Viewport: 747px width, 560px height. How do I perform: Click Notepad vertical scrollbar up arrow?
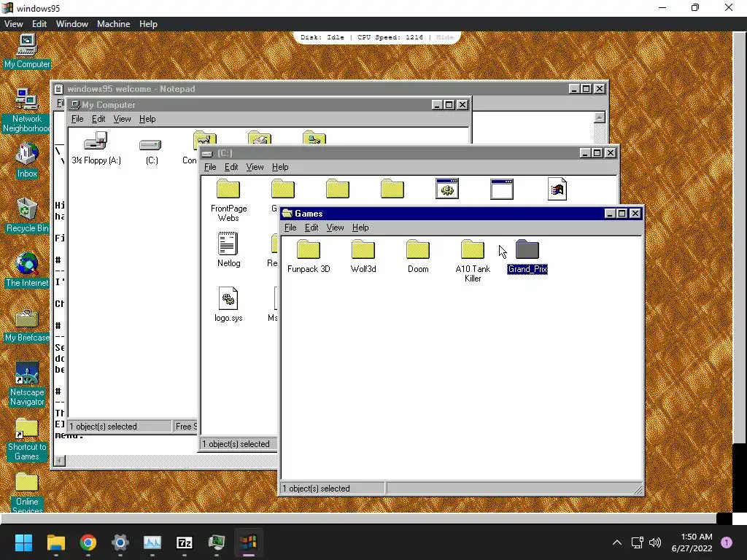point(600,117)
